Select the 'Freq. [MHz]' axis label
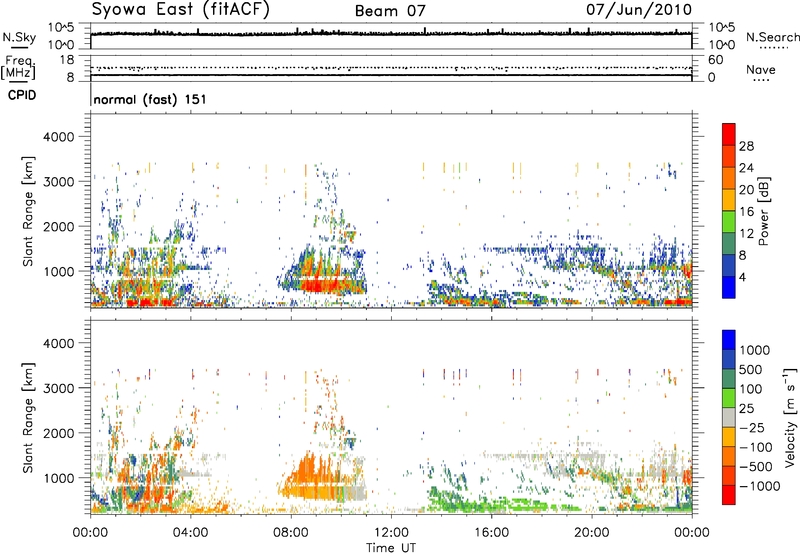 (18, 68)
